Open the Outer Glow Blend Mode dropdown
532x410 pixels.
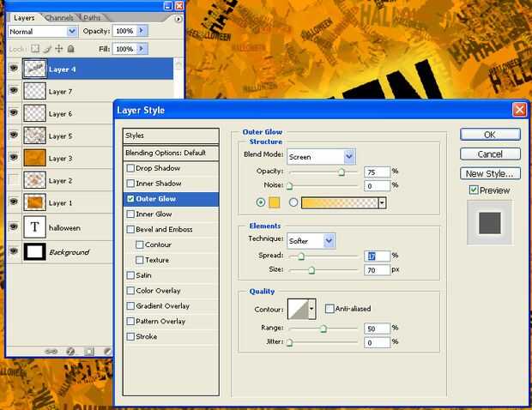pyautogui.click(x=348, y=157)
